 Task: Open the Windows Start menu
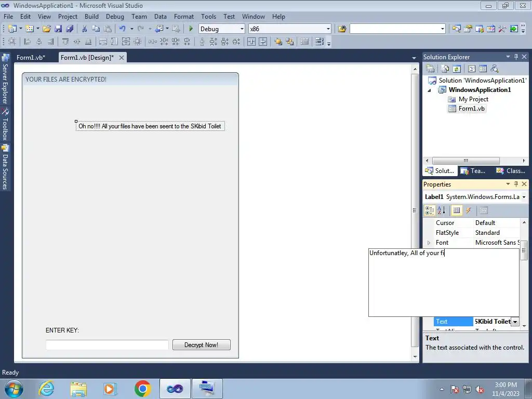14,389
